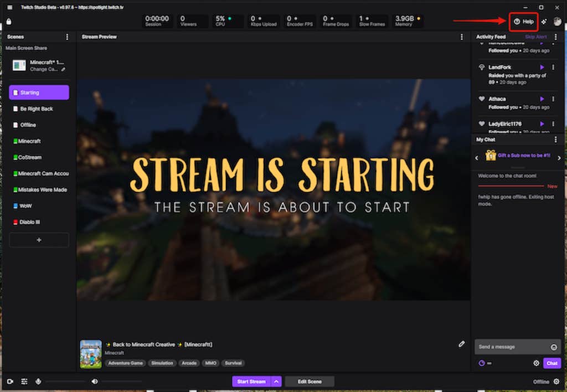Open the audio mixer settings icon
This screenshot has height=392, width=567.
pos(24,381)
